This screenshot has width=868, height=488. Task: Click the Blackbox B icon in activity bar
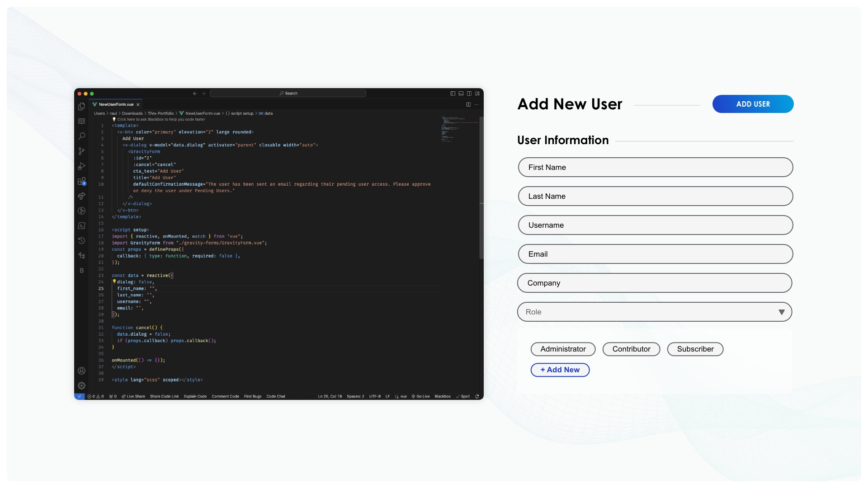(81, 270)
